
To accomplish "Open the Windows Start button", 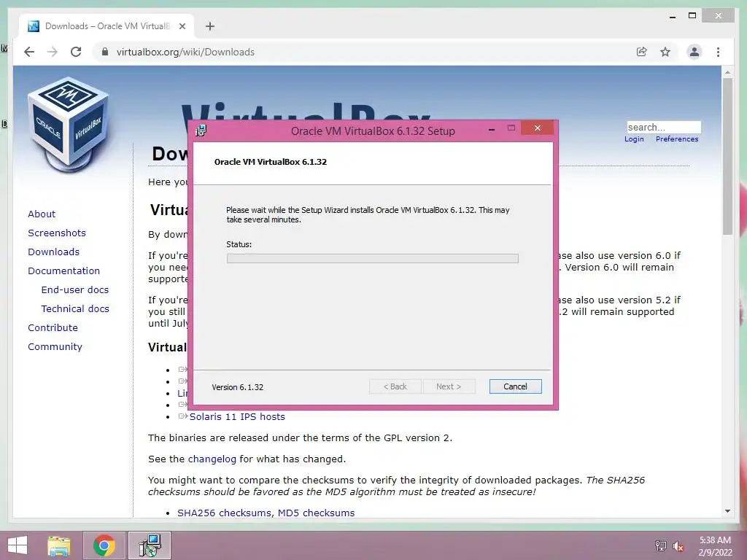I will pos(18,545).
